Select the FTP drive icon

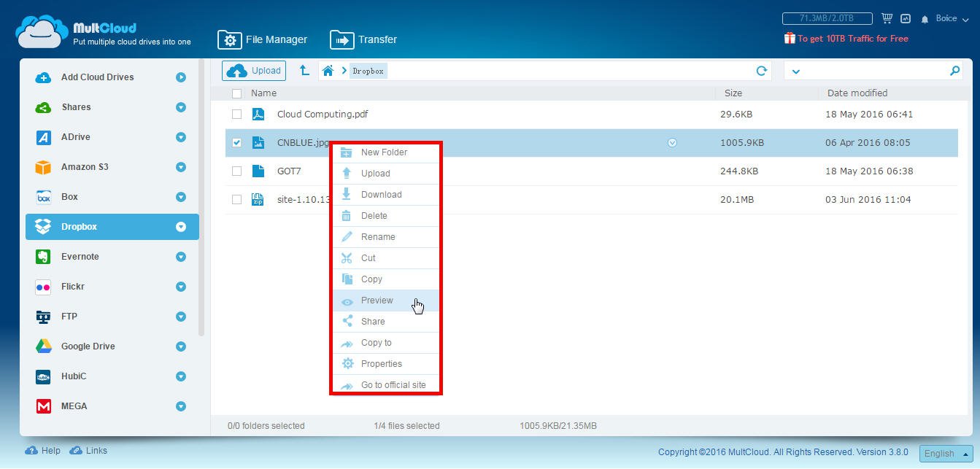click(43, 317)
